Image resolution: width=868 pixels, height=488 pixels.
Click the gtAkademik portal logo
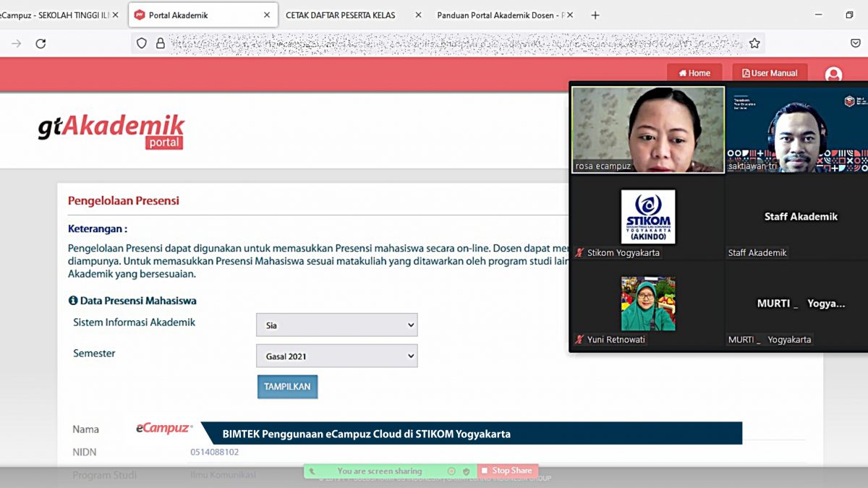click(111, 131)
